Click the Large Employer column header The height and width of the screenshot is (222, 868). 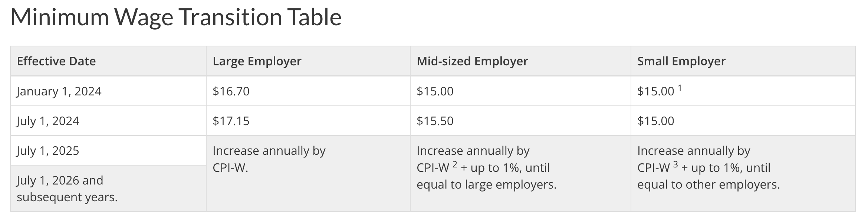click(x=257, y=61)
